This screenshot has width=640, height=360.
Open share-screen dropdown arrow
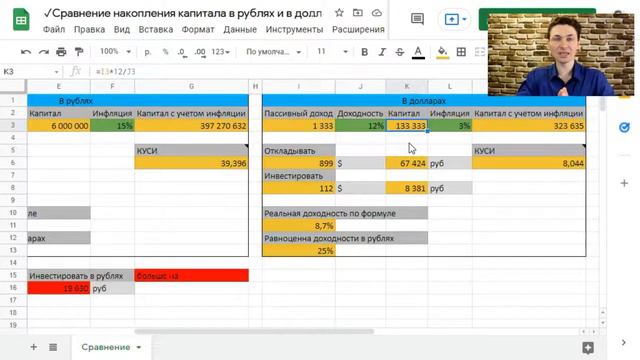pos(464,19)
